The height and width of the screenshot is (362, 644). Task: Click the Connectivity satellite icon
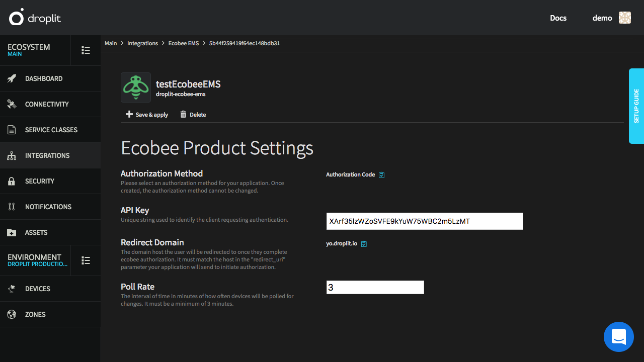(12, 104)
